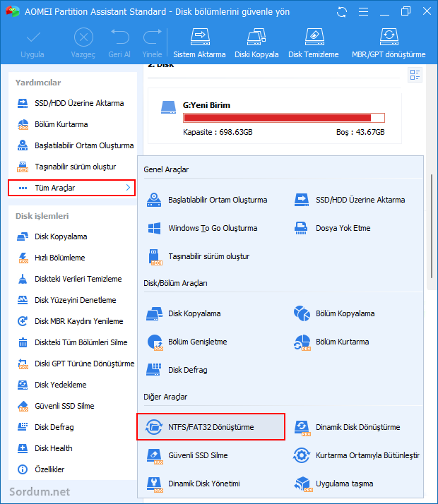Click Başlatılabilir Ortam Oluşturma in Genel Araçlar
Screen dimensions: 438x504
tap(207, 200)
